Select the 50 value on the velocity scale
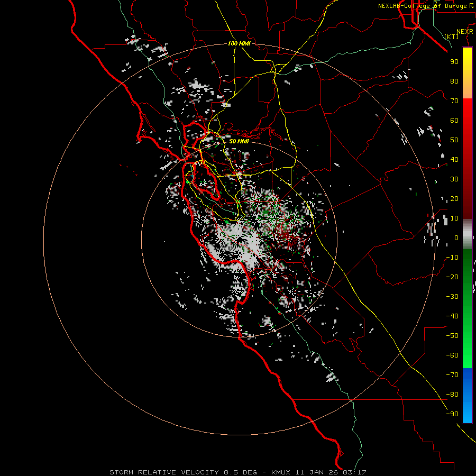Image resolution: width=476 pixels, height=476 pixels. [x=454, y=140]
